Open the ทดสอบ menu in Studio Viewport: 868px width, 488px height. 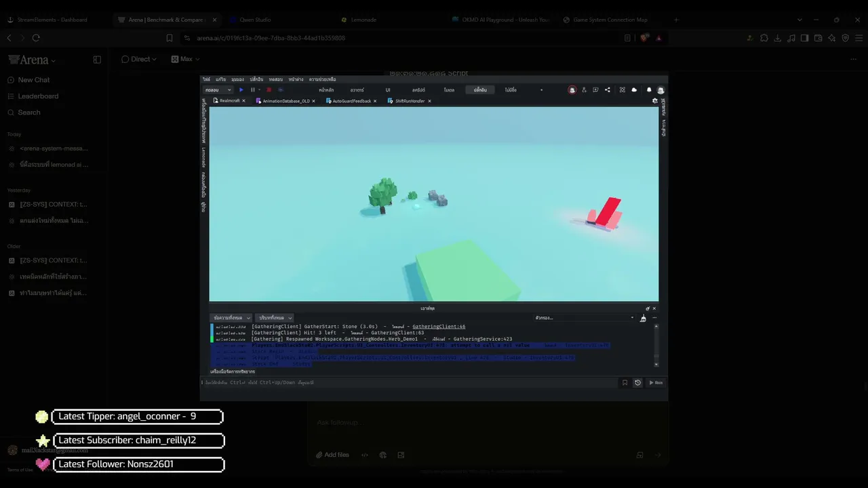[275, 79]
